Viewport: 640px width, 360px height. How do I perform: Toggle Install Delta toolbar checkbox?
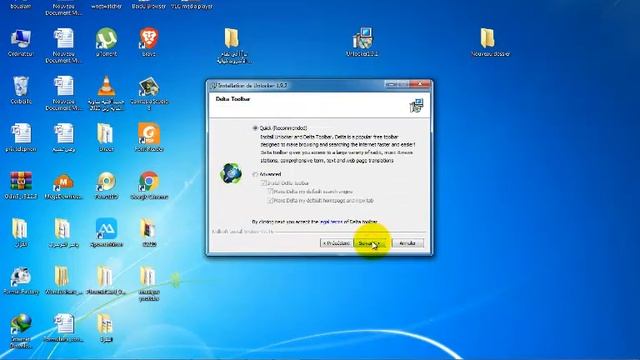click(264, 183)
